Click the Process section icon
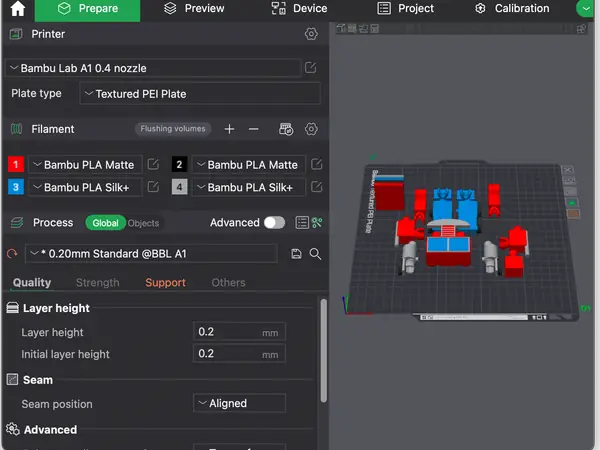600x450 pixels. click(x=17, y=222)
